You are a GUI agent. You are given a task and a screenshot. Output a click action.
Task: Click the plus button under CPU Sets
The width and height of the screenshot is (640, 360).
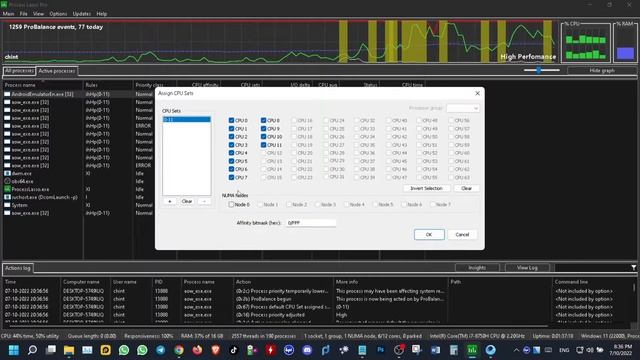tap(170, 201)
